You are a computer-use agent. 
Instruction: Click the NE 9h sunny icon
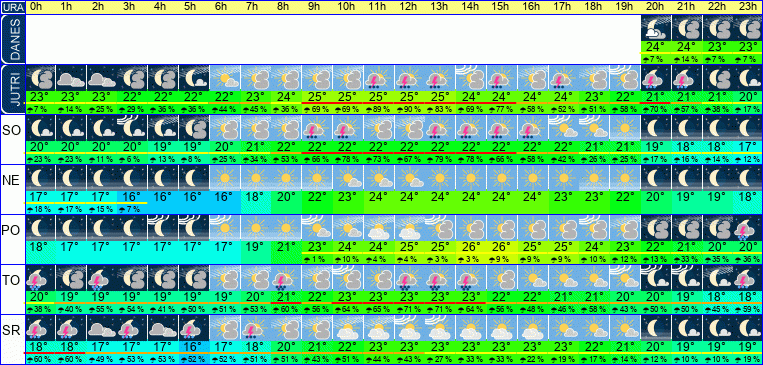click(x=317, y=178)
